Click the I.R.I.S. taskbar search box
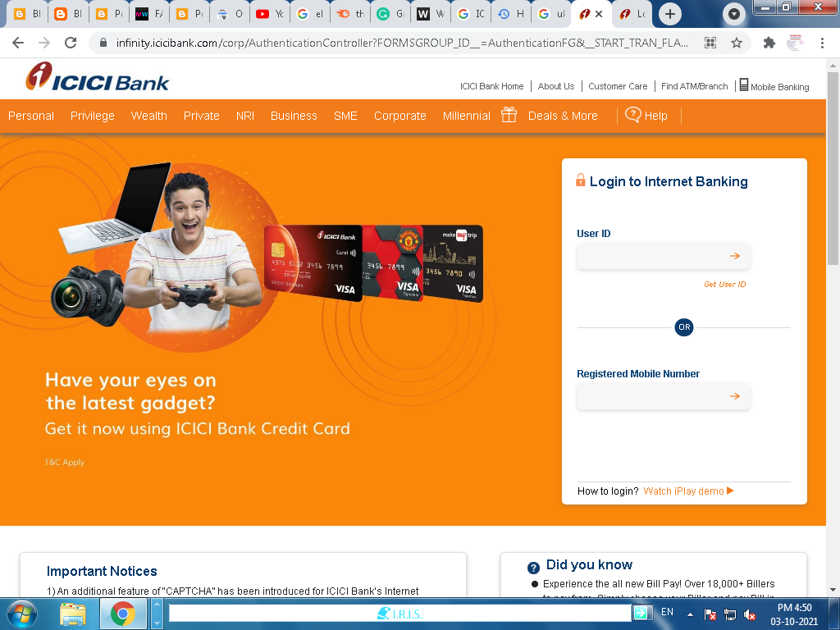Image resolution: width=840 pixels, height=630 pixels. pyautogui.click(x=400, y=613)
